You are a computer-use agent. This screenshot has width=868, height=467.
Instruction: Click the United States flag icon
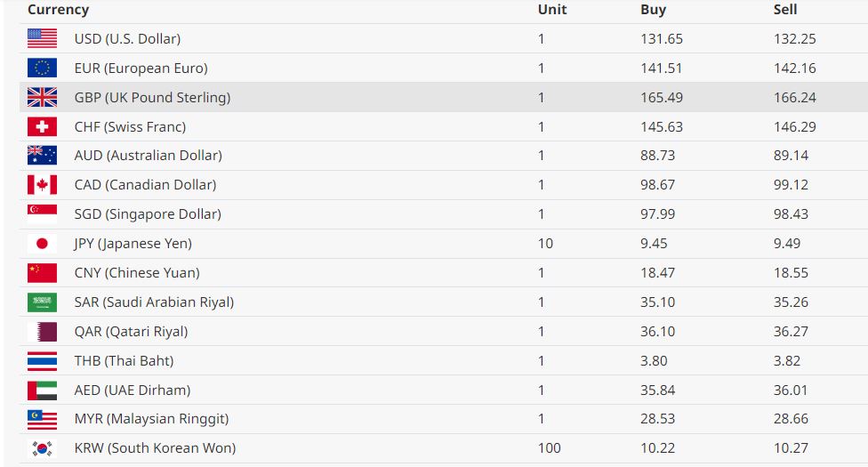(x=42, y=38)
